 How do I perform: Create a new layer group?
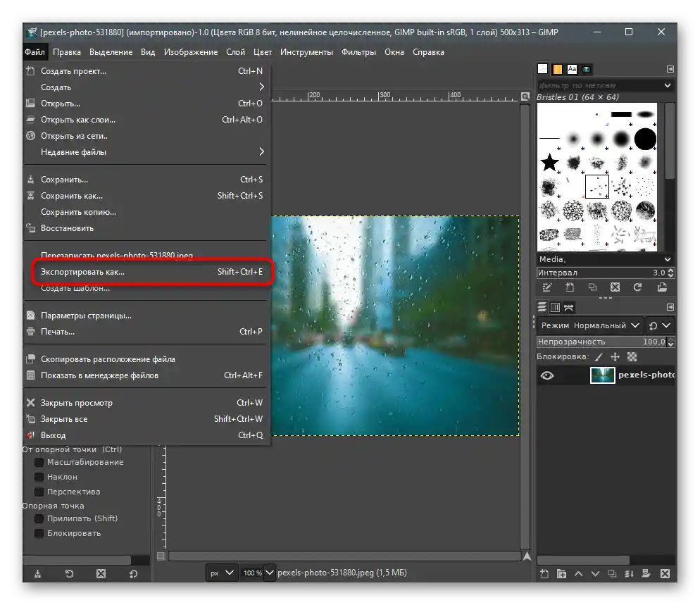click(561, 574)
